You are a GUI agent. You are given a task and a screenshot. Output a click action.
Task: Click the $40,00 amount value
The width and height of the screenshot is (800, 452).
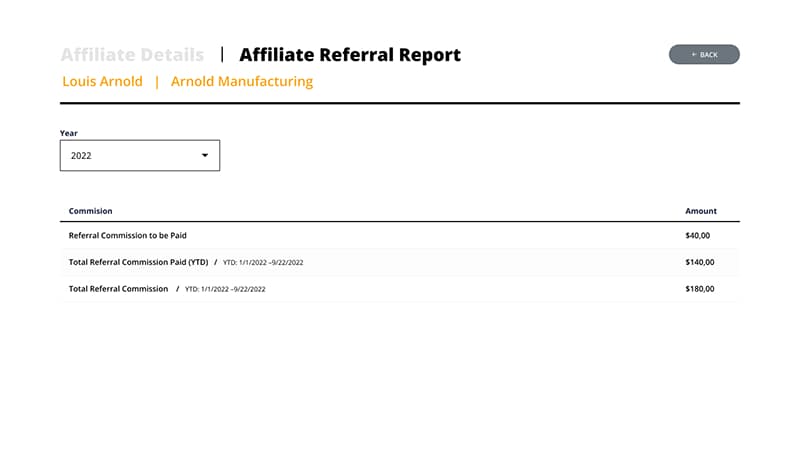(698, 236)
